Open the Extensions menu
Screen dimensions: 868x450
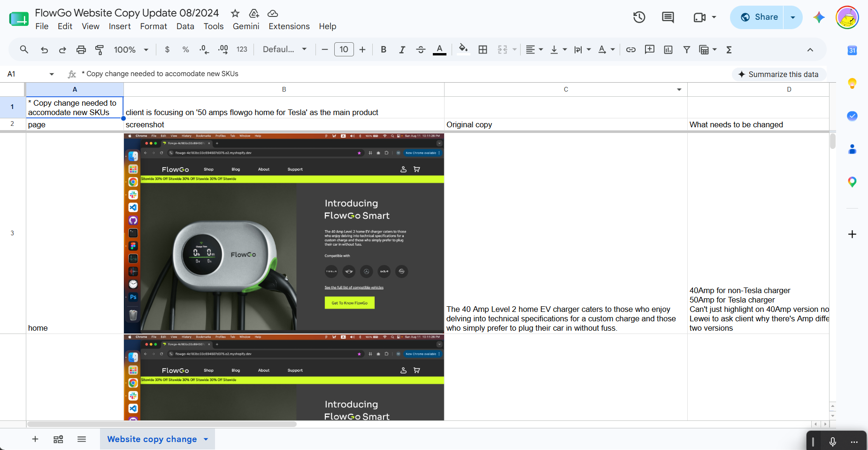click(x=289, y=26)
